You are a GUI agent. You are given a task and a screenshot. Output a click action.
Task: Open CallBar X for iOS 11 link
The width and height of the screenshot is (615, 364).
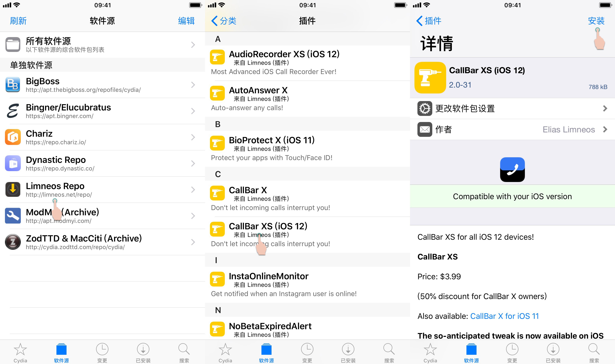pyautogui.click(x=504, y=316)
